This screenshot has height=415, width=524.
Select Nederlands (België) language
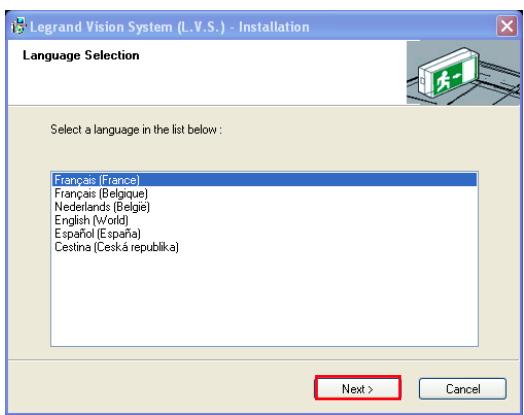click(x=264, y=207)
